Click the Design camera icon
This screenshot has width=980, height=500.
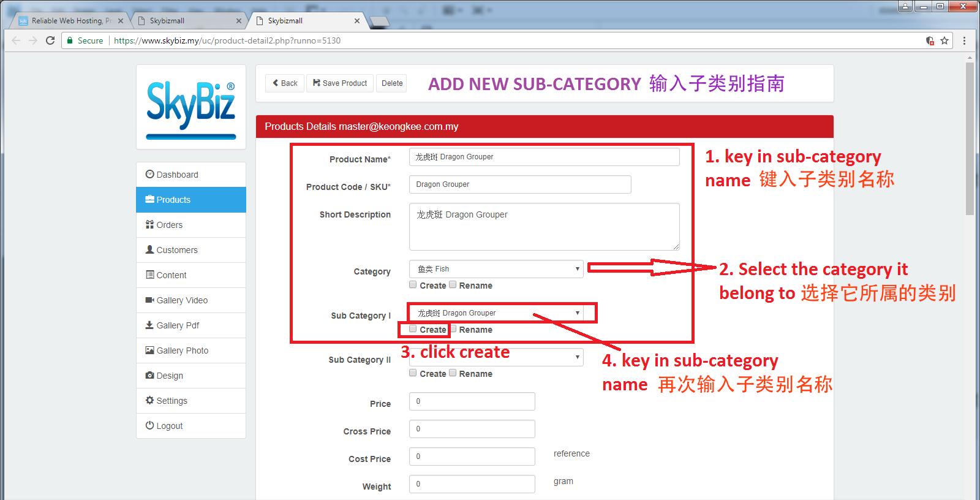pyautogui.click(x=149, y=375)
